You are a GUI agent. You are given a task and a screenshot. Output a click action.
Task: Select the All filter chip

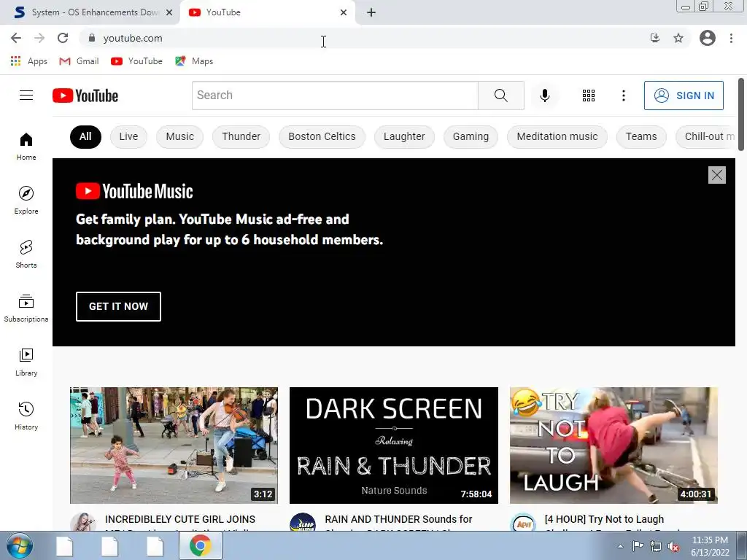[x=85, y=136]
